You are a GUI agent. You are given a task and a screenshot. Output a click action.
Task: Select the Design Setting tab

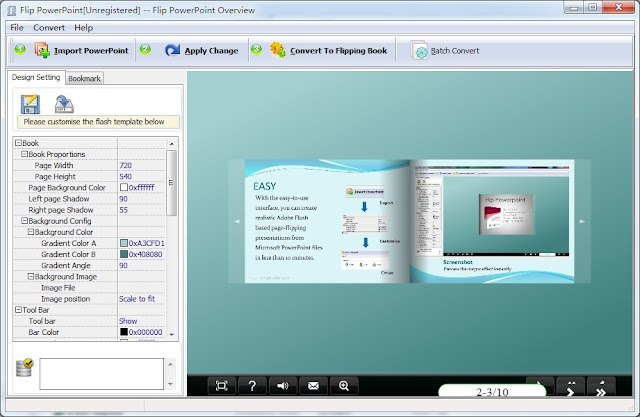point(36,77)
